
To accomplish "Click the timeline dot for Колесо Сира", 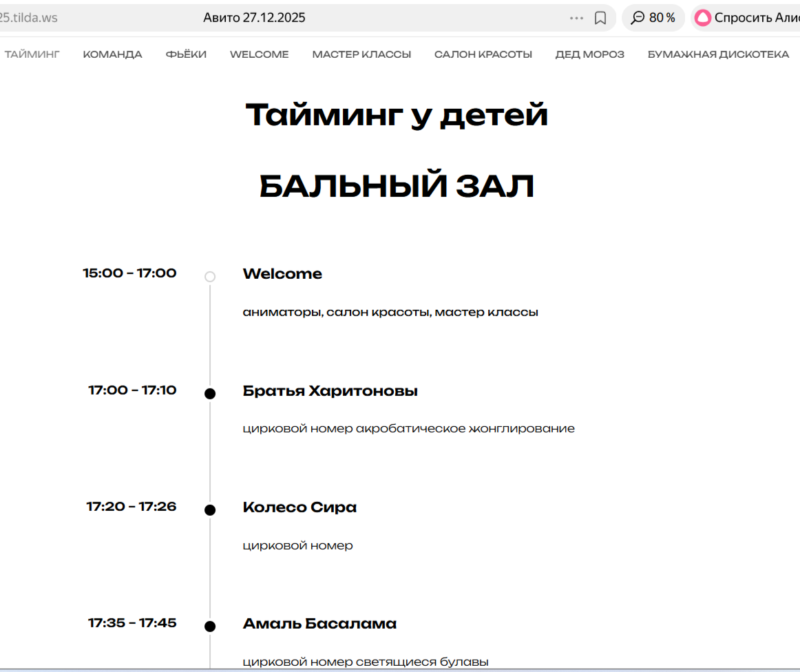I will (x=210, y=510).
